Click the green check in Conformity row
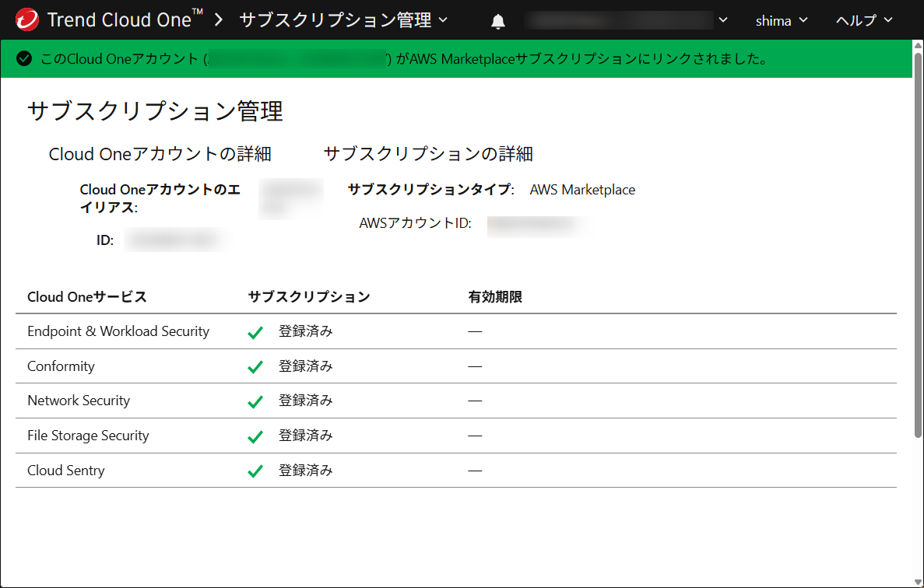This screenshot has width=924, height=588. [255, 367]
